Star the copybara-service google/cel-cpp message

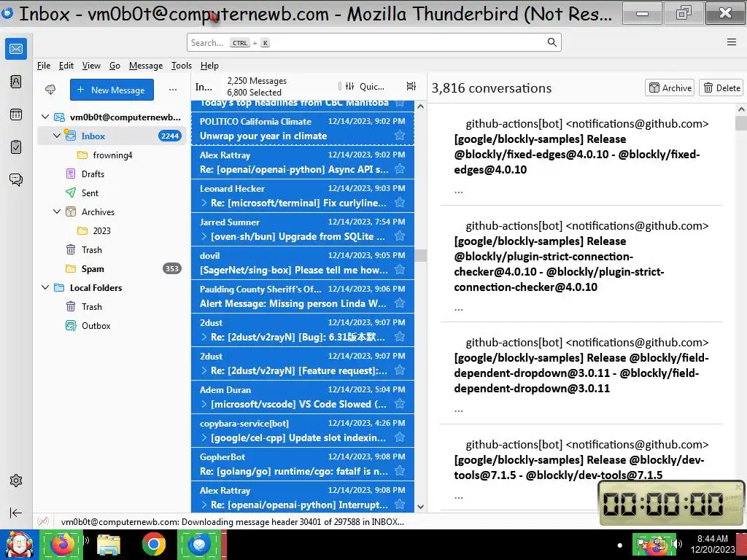(400, 437)
